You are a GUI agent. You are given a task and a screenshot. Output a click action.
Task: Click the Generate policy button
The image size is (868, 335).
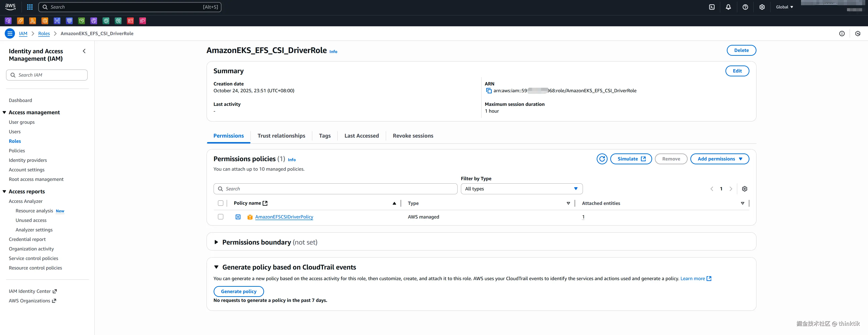pyautogui.click(x=238, y=291)
